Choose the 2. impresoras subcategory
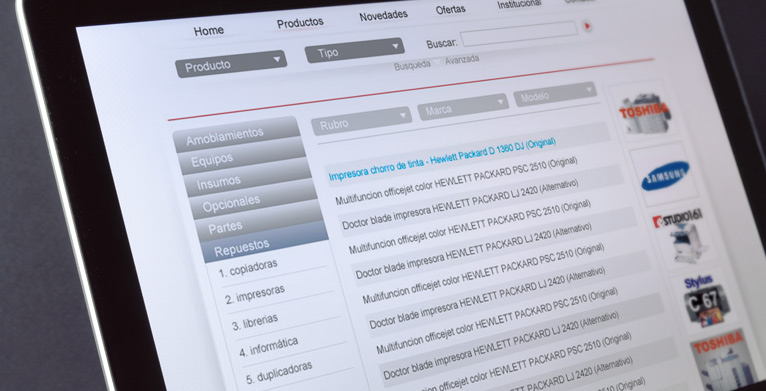This screenshot has width=766, height=391. point(255,294)
